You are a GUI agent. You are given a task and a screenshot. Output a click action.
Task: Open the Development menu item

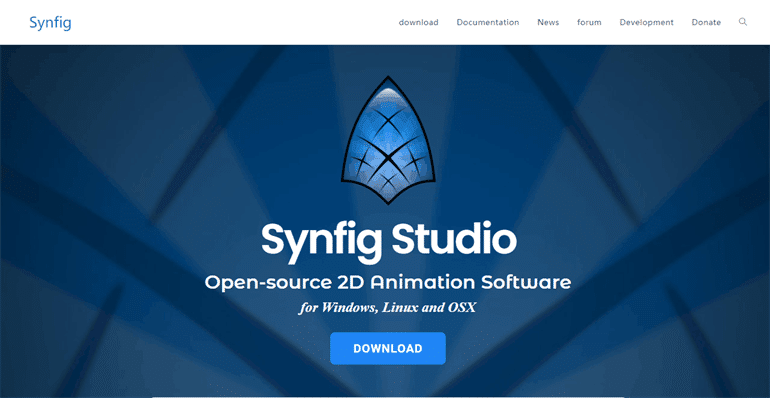coord(646,22)
